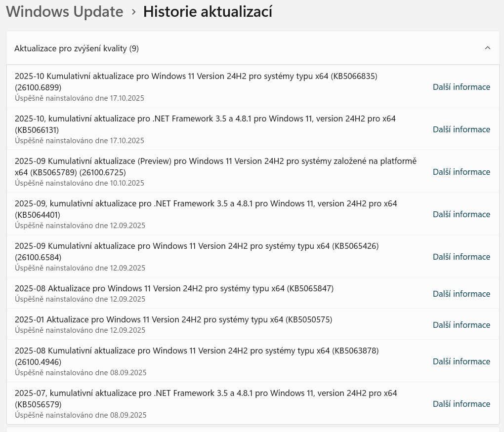This screenshot has width=504, height=432.
Task: Click the "Aktualizace pro zvýšení kvality (9)" header
Action: click(77, 48)
